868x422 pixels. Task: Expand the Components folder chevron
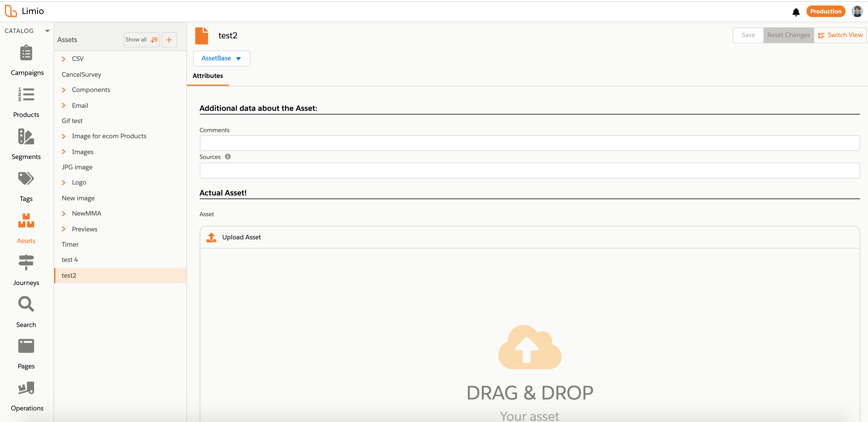pos(64,90)
